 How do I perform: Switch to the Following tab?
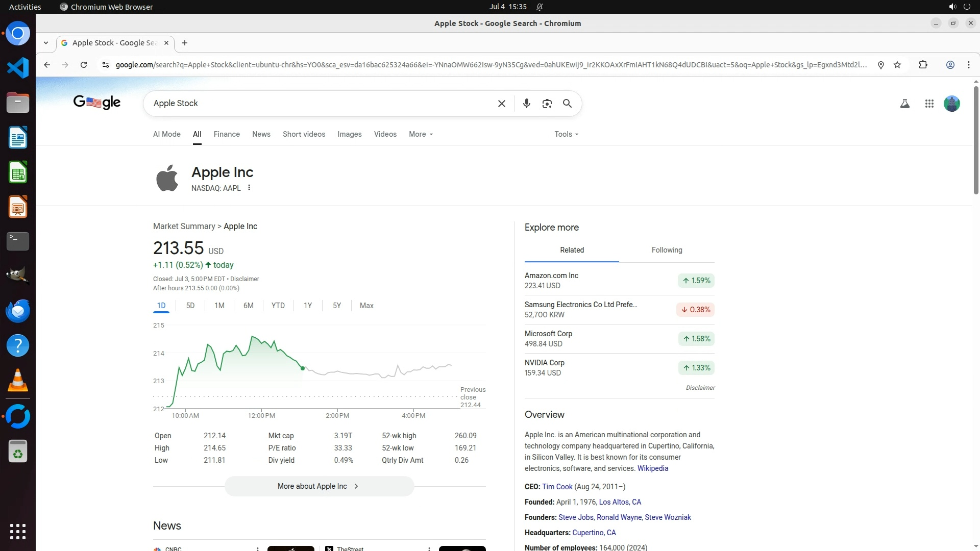click(667, 250)
